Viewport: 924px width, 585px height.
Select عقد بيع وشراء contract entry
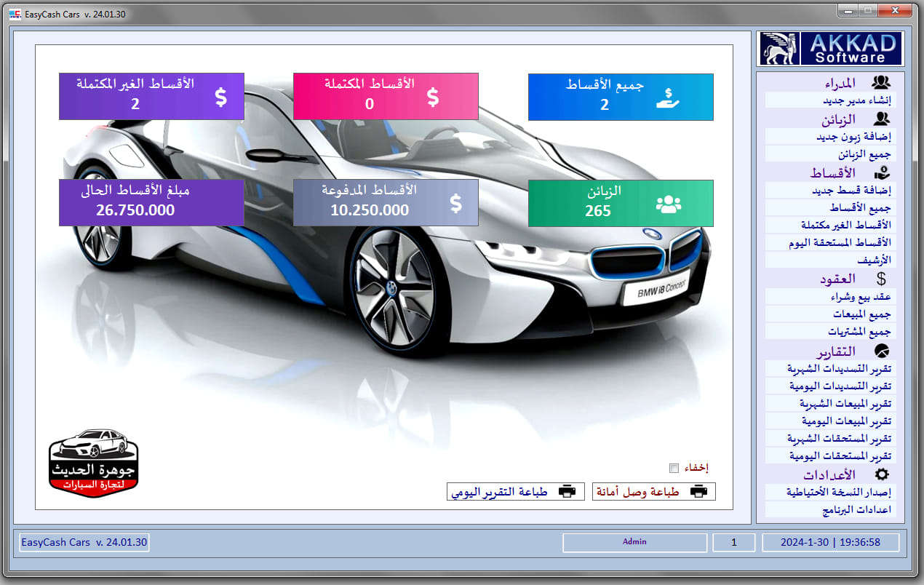tap(830, 297)
